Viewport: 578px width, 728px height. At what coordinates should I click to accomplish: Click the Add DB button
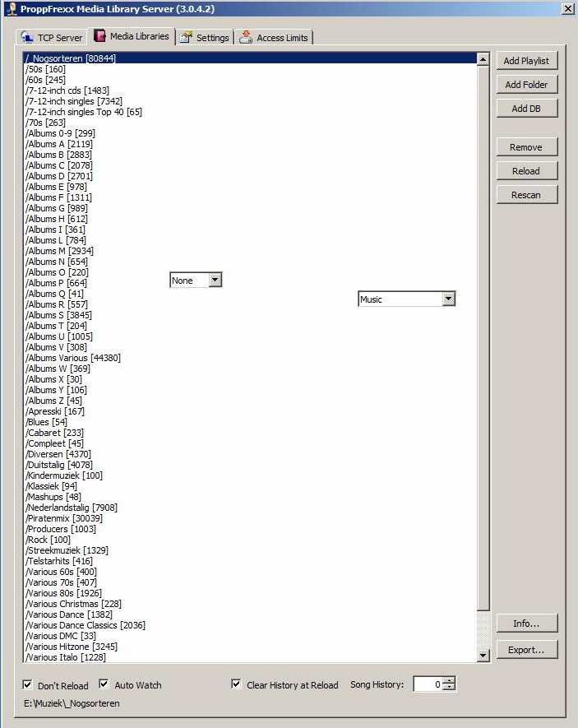pyautogui.click(x=526, y=109)
